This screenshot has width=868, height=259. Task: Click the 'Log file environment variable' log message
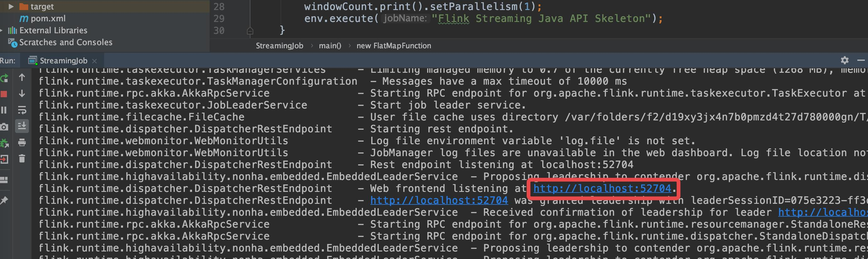[x=533, y=141]
